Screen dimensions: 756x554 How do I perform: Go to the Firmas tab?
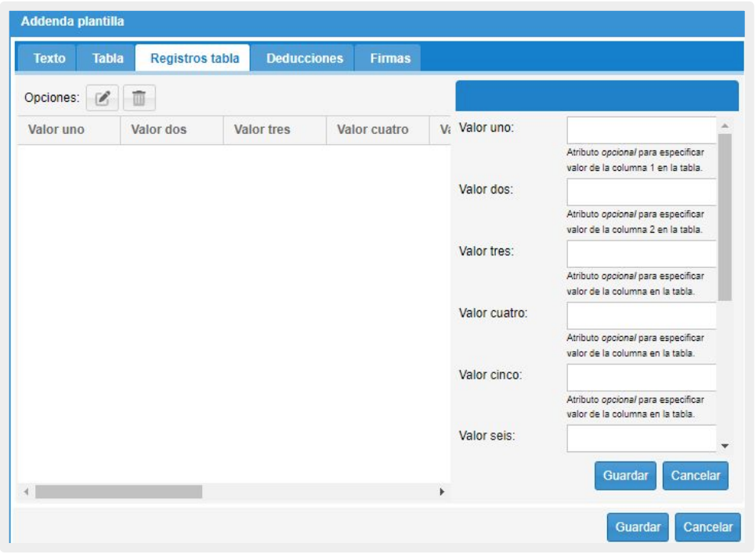390,59
